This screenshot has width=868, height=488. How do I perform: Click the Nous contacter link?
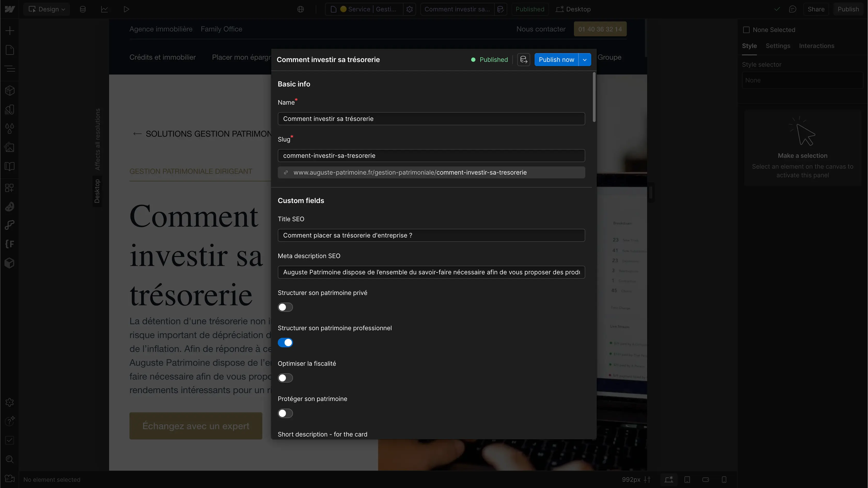click(541, 29)
